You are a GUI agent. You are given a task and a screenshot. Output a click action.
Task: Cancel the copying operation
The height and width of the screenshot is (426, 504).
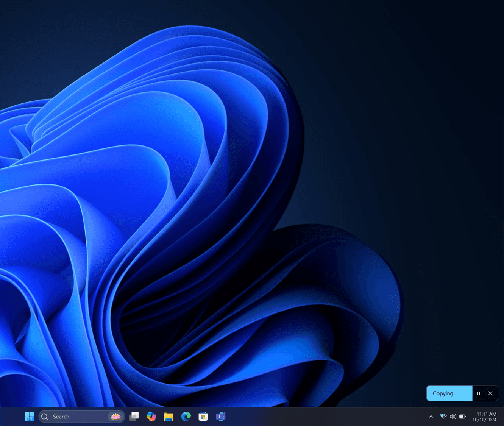click(490, 393)
